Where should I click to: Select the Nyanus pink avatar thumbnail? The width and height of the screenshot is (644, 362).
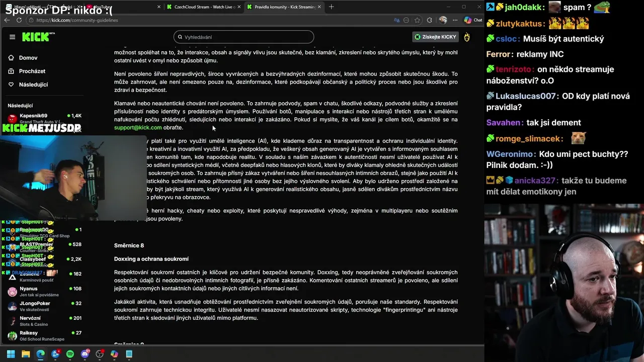coord(12,291)
